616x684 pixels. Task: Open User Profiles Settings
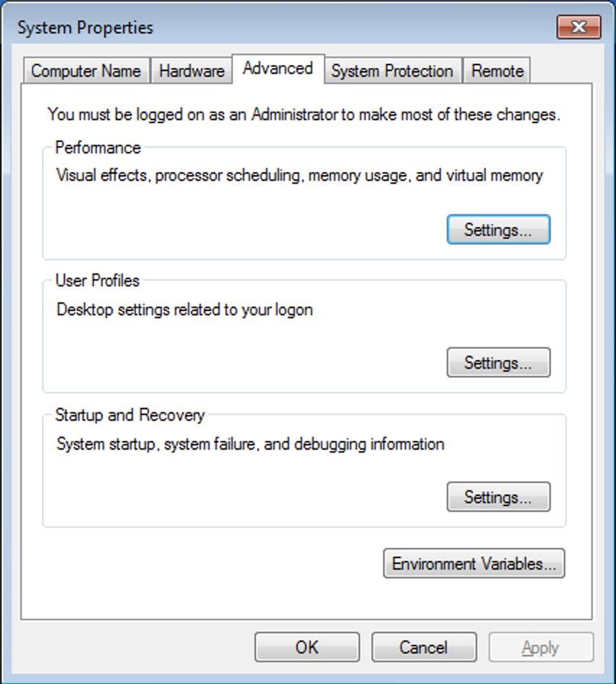tap(499, 362)
